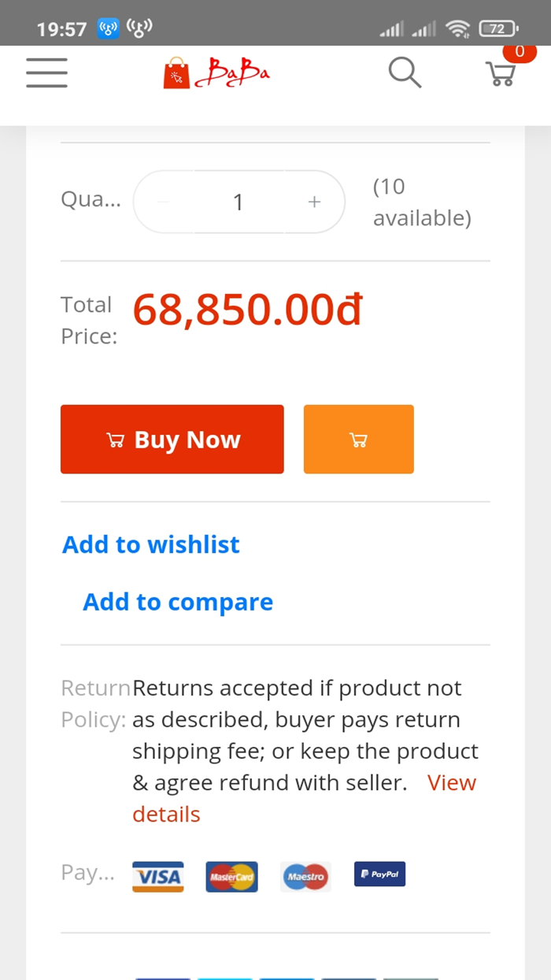Screen dimensions: 551x980
Task: Tap the cart item count badge
Action: click(519, 52)
